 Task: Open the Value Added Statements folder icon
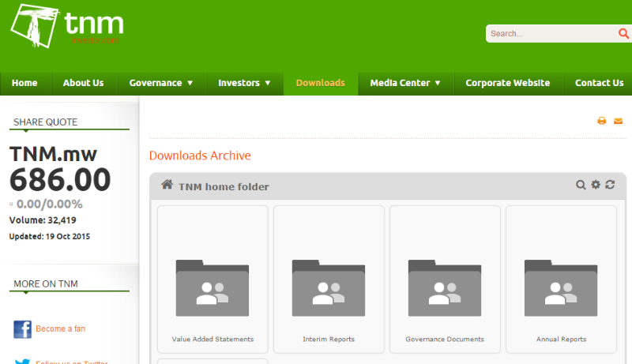tap(213, 288)
